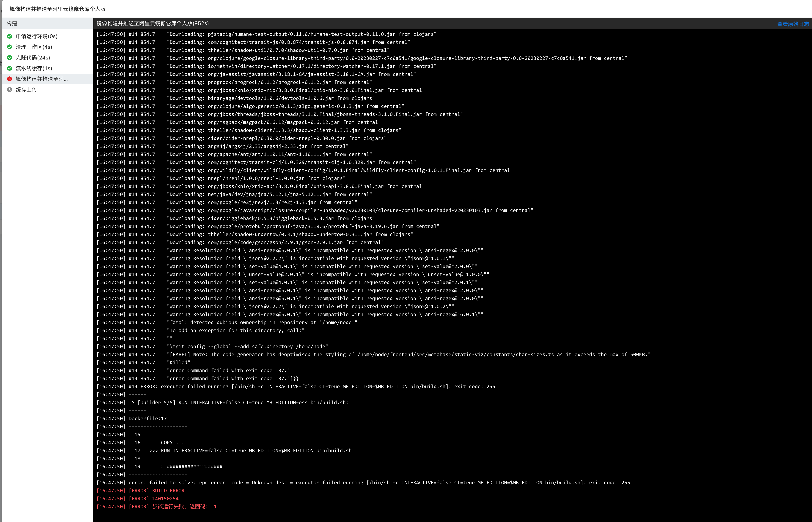Select the 缓存上传 pending step
The width and height of the screenshot is (812, 522).
pos(26,90)
